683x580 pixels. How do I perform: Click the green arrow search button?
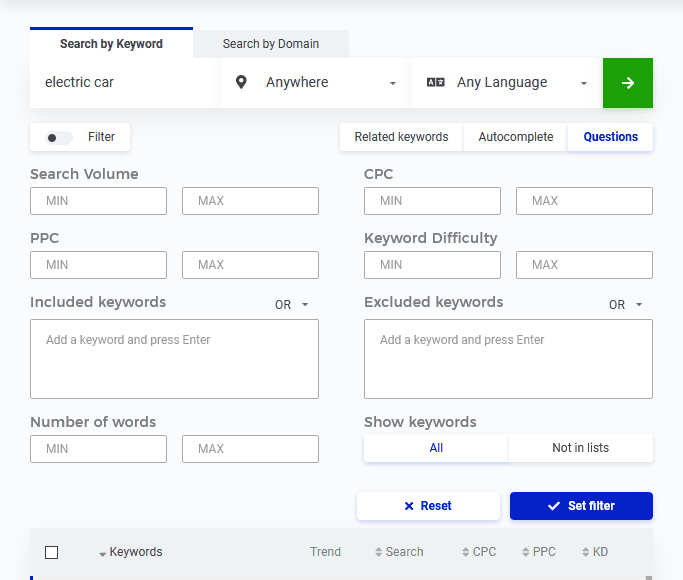point(628,83)
